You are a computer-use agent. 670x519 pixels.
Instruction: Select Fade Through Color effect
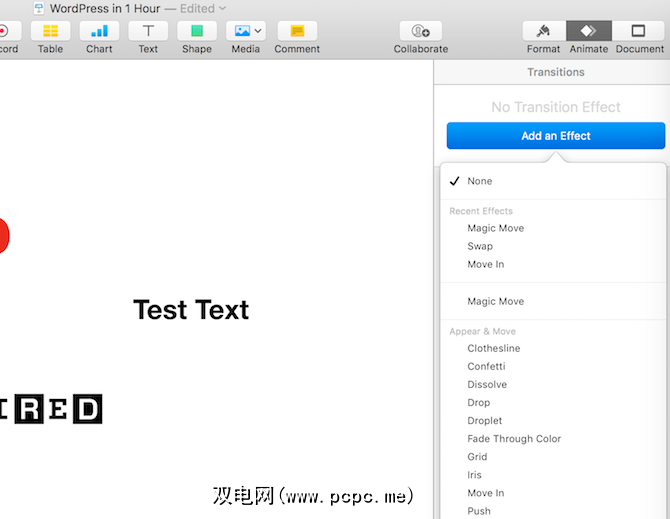tap(514, 438)
